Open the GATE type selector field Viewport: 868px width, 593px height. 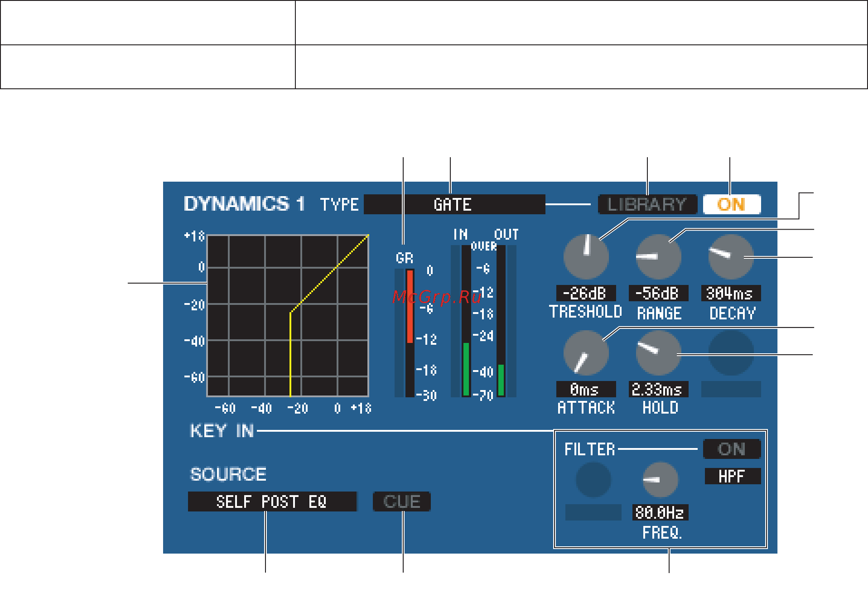tap(454, 204)
